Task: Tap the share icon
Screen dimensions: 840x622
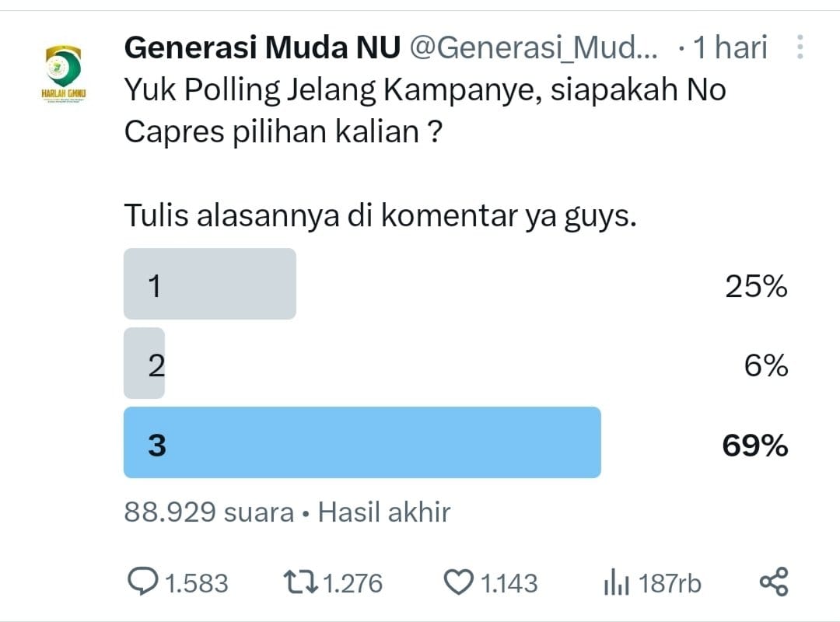Action: click(x=774, y=582)
